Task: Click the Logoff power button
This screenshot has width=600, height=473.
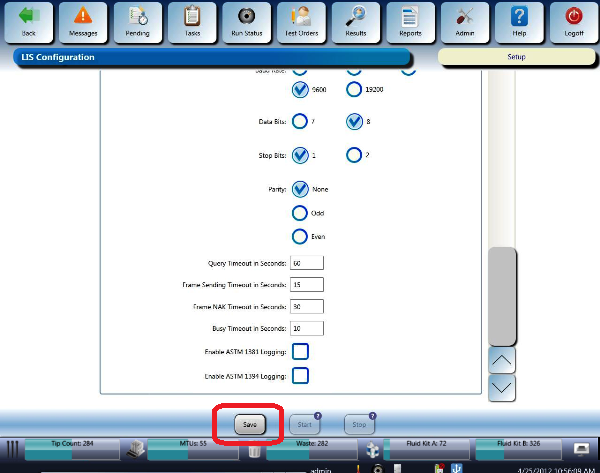Action: click(574, 22)
